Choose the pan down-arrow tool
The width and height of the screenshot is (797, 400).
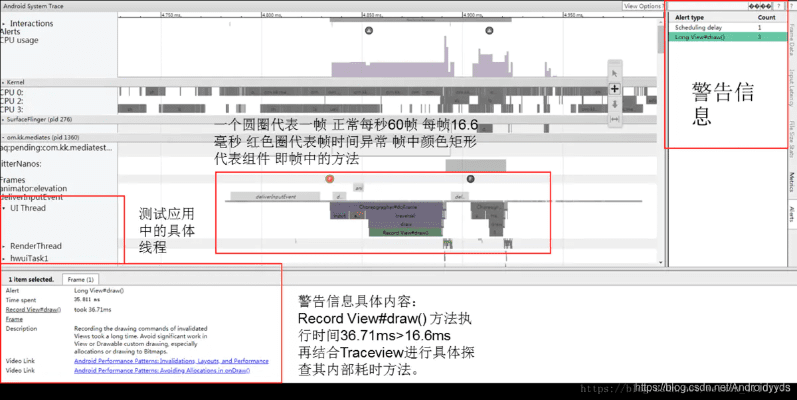pos(615,104)
